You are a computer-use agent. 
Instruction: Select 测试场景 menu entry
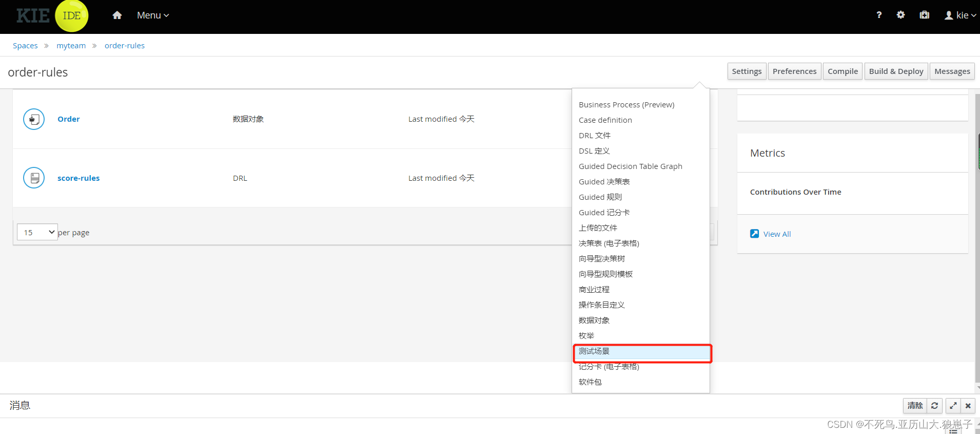coord(641,351)
